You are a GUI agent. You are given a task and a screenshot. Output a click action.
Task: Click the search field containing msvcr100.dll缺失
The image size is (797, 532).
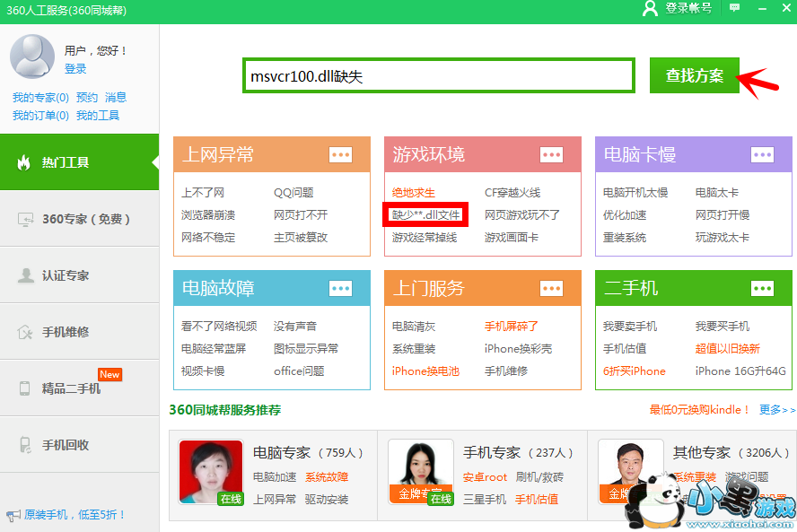tap(438, 76)
